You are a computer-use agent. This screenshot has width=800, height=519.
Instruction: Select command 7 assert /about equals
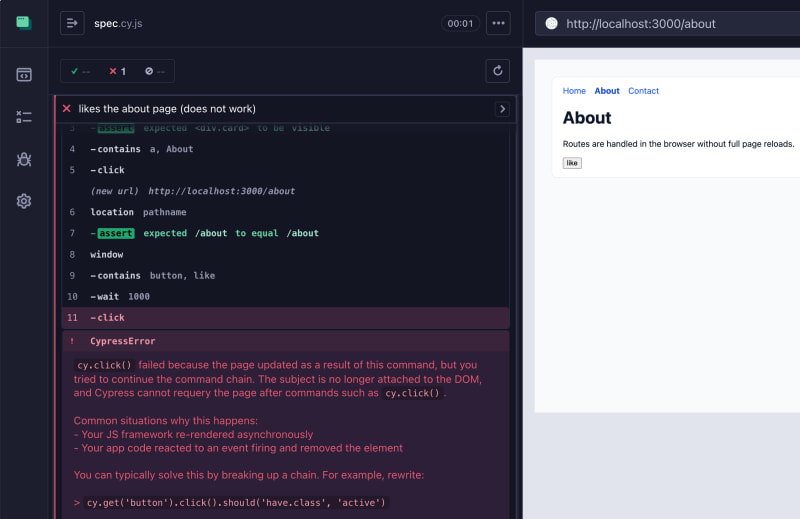[x=286, y=233]
